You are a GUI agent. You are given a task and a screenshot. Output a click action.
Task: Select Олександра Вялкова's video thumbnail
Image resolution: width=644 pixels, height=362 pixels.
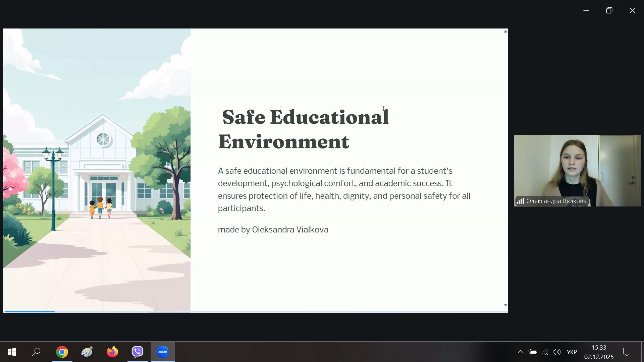pos(577,170)
